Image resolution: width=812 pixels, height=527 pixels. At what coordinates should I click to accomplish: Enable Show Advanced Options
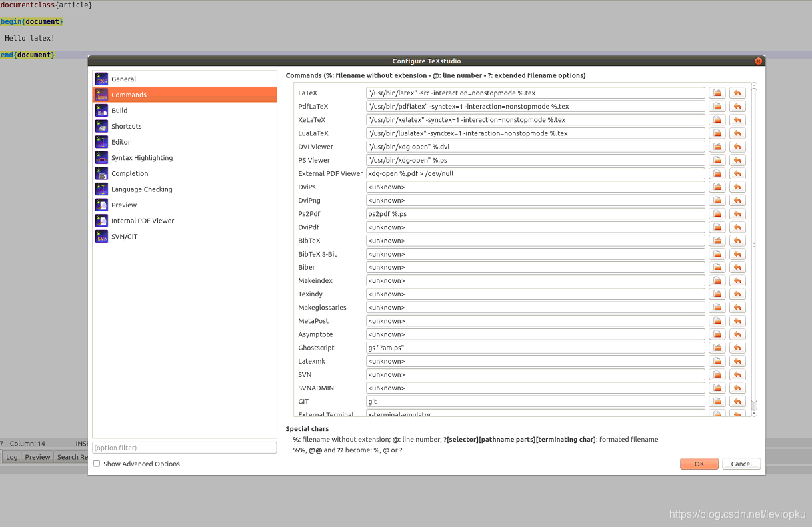pyautogui.click(x=97, y=464)
